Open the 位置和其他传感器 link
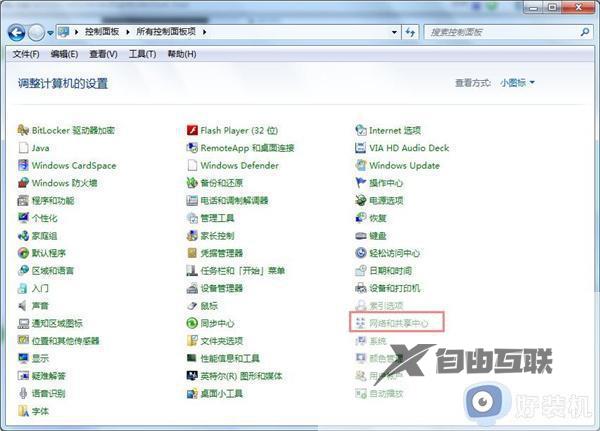Image resolution: width=600 pixels, height=431 pixels. (65, 341)
